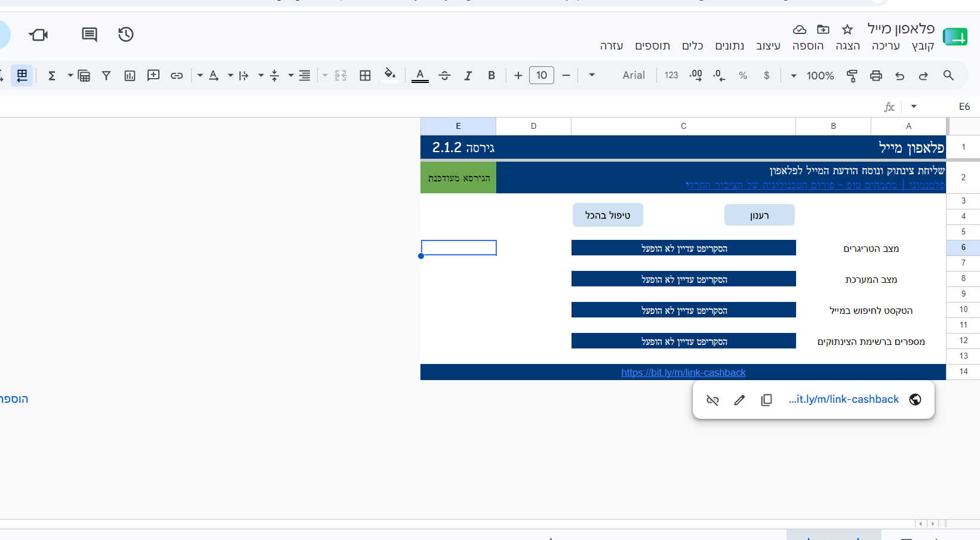Open the cell borders icon
This screenshot has height=540, width=980.
point(365,75)
